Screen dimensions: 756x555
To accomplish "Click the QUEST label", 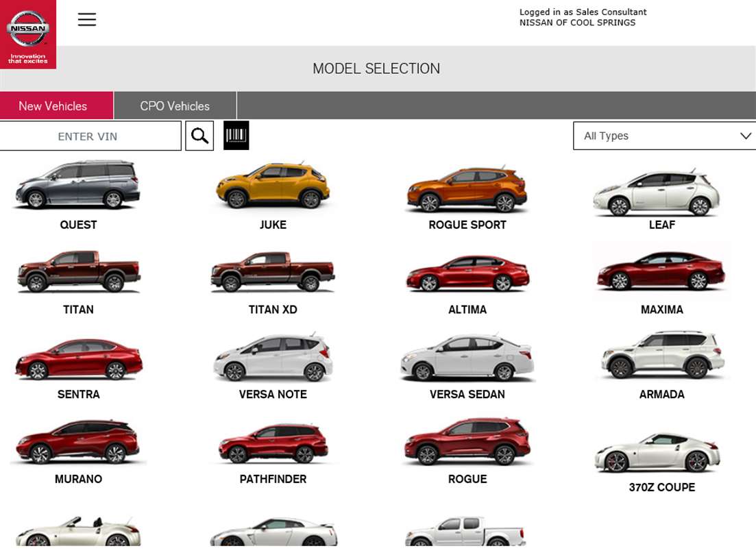I will pyautogui.click(x=78, y=225).
